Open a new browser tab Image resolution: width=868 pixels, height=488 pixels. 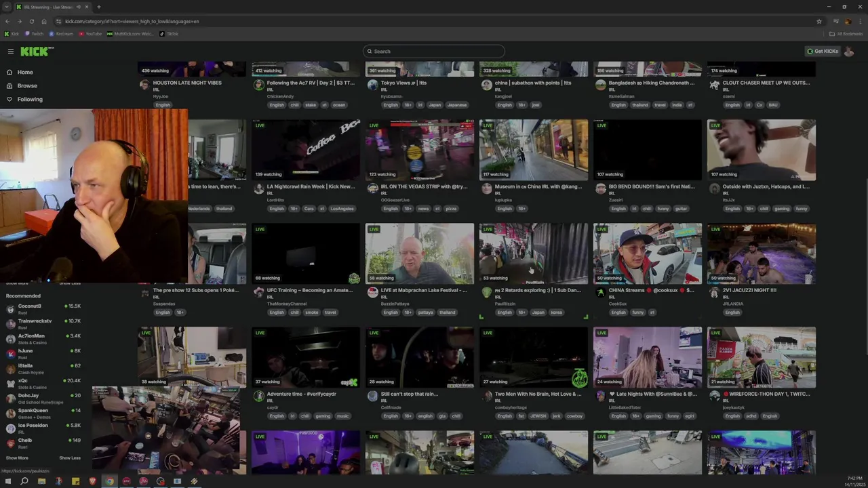[x=99, y=7]
